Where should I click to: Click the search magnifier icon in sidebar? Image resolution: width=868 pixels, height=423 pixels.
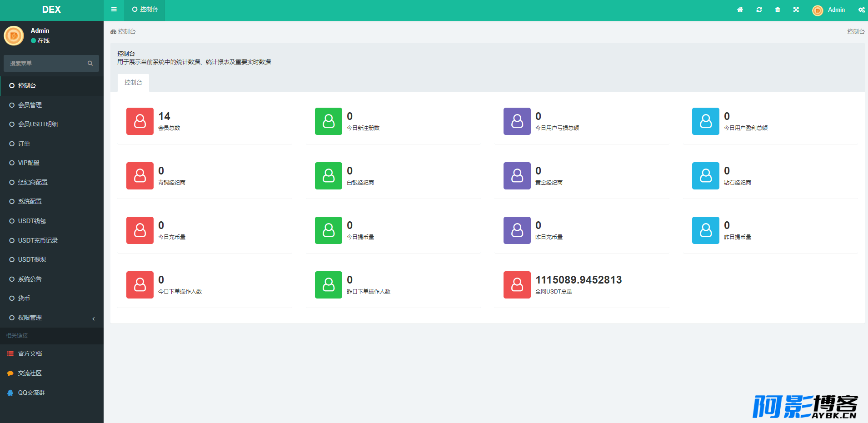[90, 64]
